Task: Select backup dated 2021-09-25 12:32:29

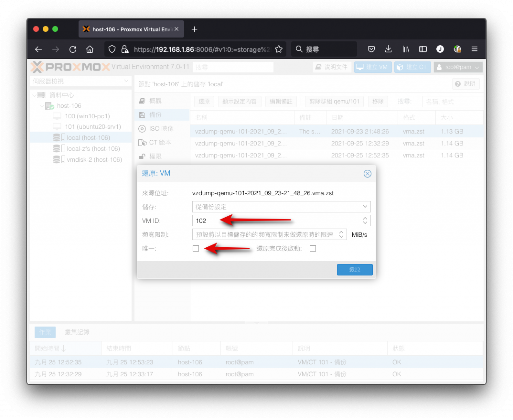Action: tap(337, 143)
